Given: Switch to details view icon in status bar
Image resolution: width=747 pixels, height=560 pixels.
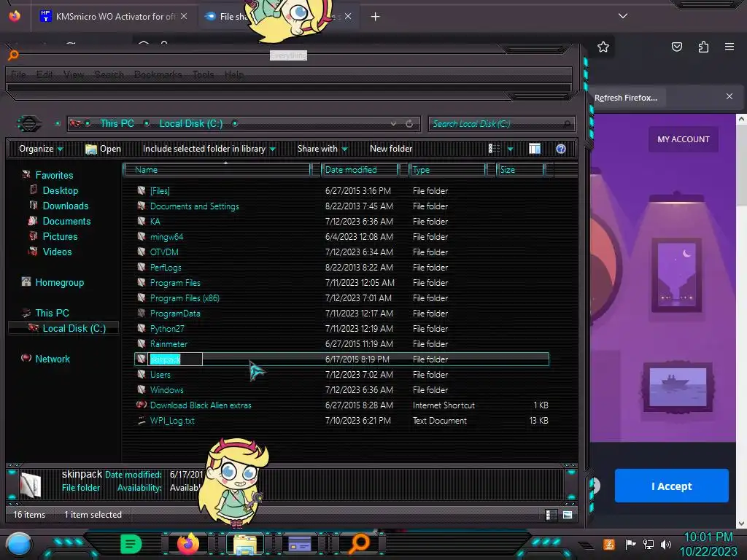Looking at the screenshot, I should tap(551, 515).
